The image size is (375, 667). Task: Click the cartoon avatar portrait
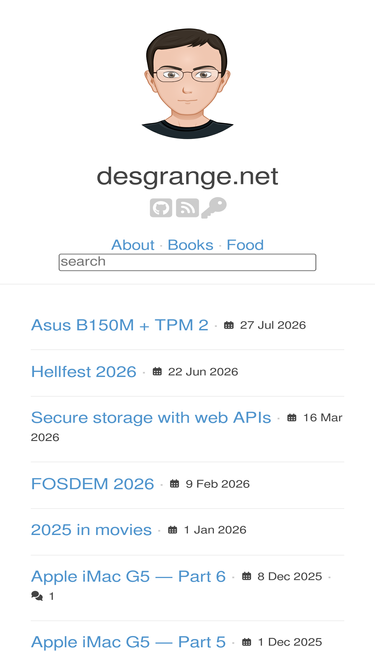(188, 83)
